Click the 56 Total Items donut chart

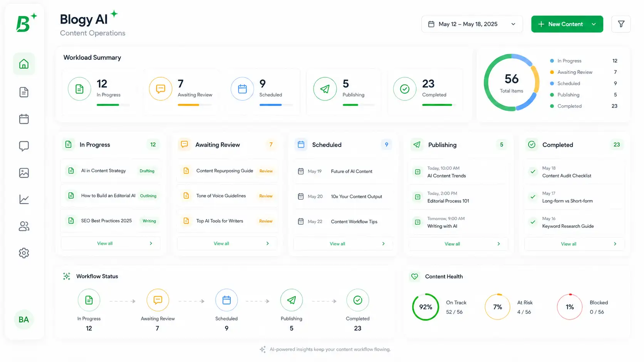pos(512,82)
